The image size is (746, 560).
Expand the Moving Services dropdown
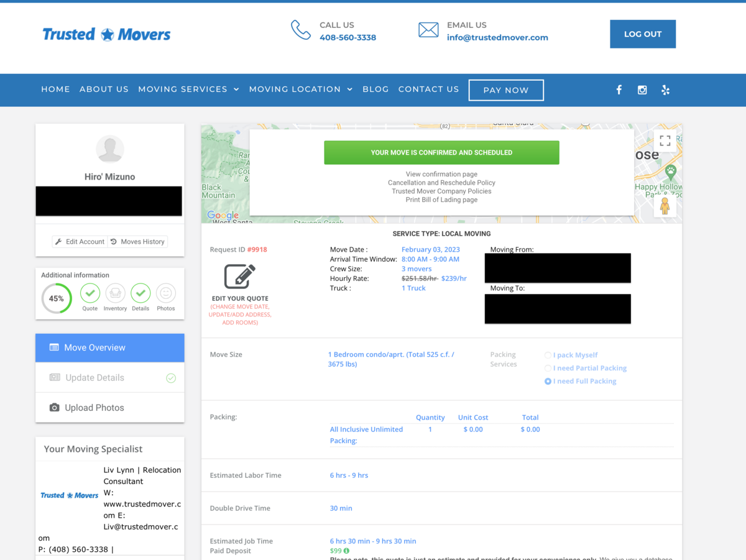[x=188, y=90]
